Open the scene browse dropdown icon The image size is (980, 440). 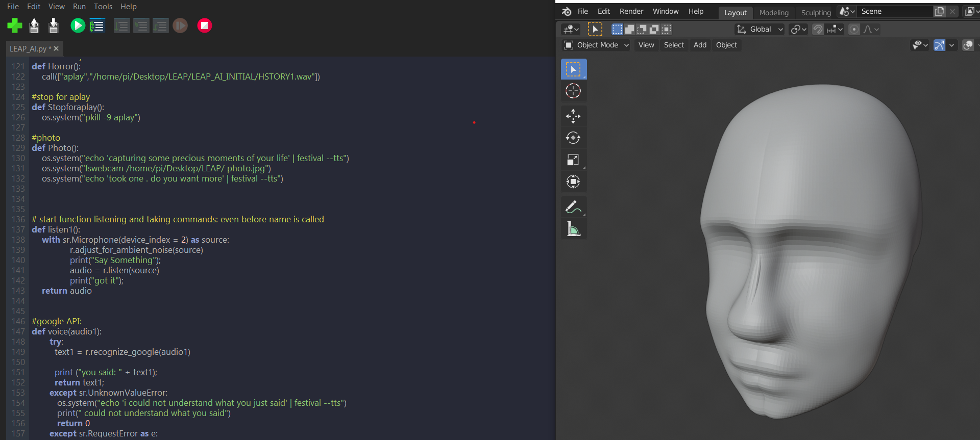pyautogui.click(x=847, y=11)
